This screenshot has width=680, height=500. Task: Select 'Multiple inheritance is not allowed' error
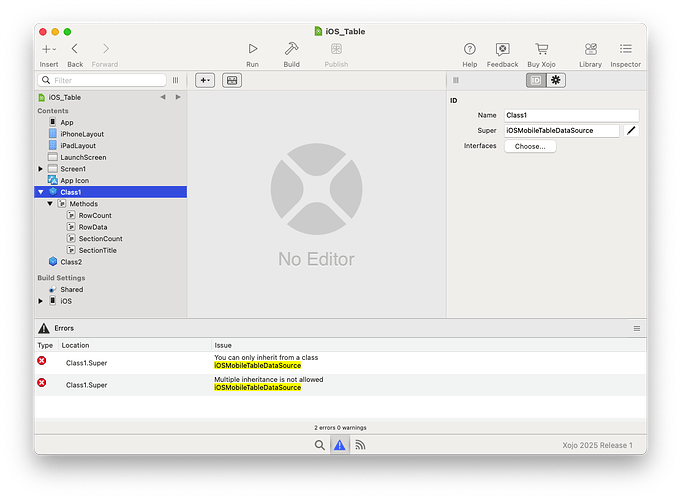pos(340,385)
